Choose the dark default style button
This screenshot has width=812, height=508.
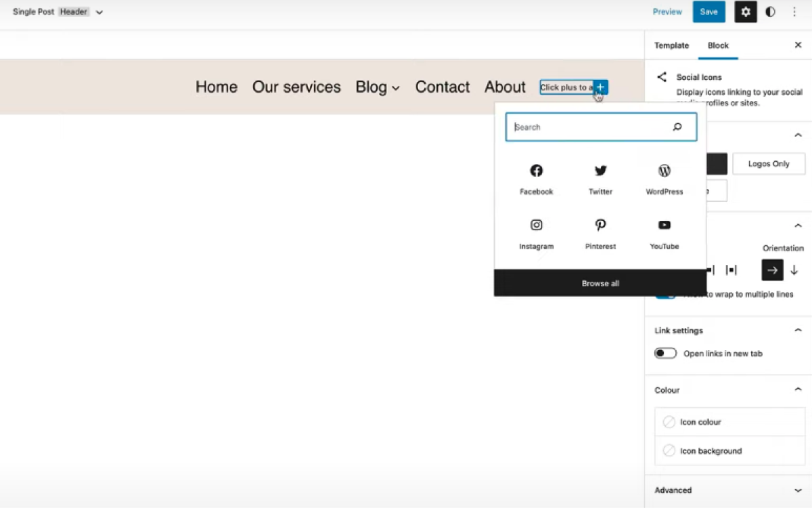click(716, 164)
